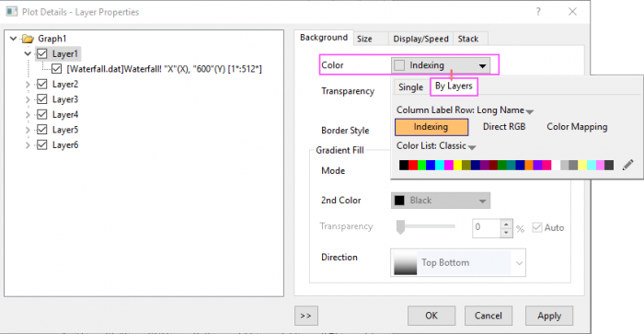The height and width of the screenshot is (334, 644).
Task: Collapse the Graph1 tree node
Action: point(13,39)
